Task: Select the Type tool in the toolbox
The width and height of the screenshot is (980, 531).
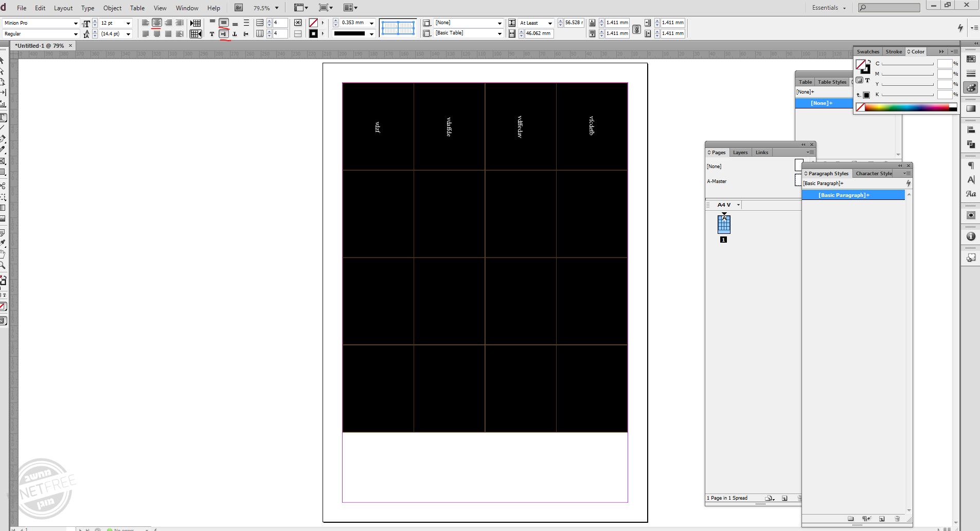Action: [x=3, y=117]
